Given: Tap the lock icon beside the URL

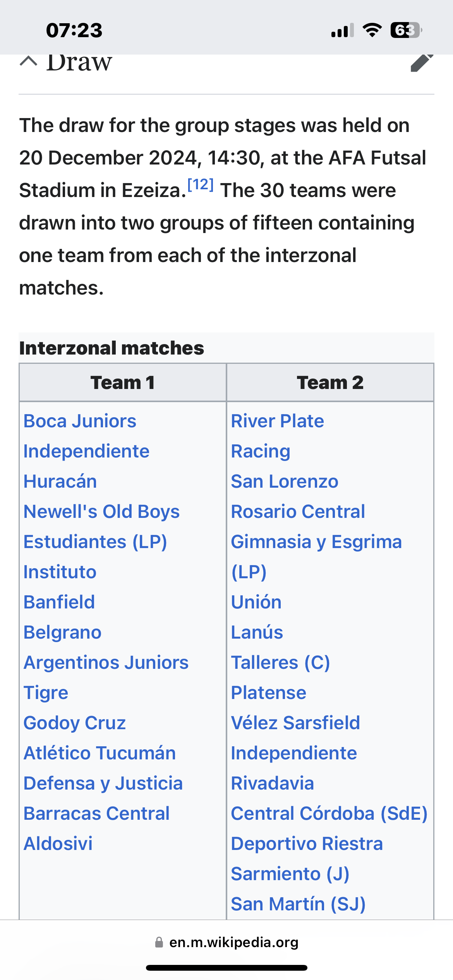Looking at the screenshot, I should pos(159,942).
